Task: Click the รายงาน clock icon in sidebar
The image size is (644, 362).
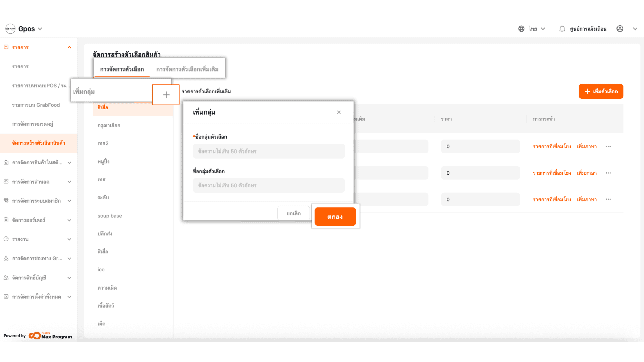Action: [x=6, y=239]
